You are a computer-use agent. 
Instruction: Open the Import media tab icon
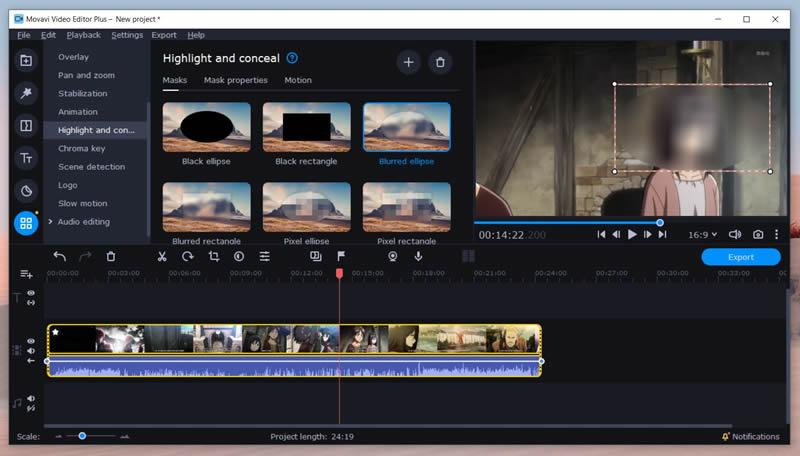click(26, 61)
